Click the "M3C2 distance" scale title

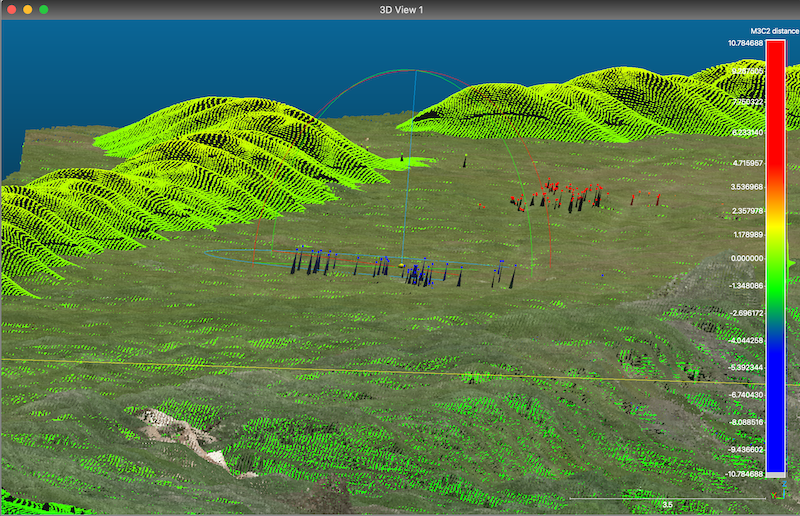coord(774,31)
